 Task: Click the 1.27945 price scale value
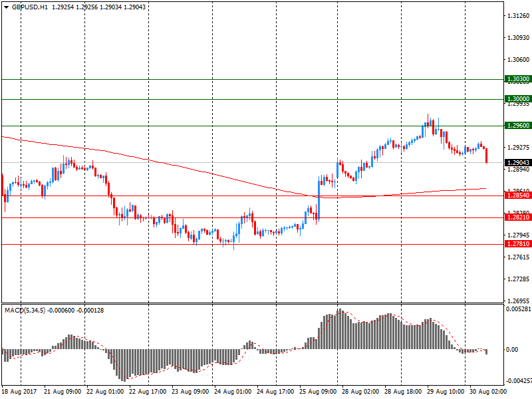click(x=519, y=235)
